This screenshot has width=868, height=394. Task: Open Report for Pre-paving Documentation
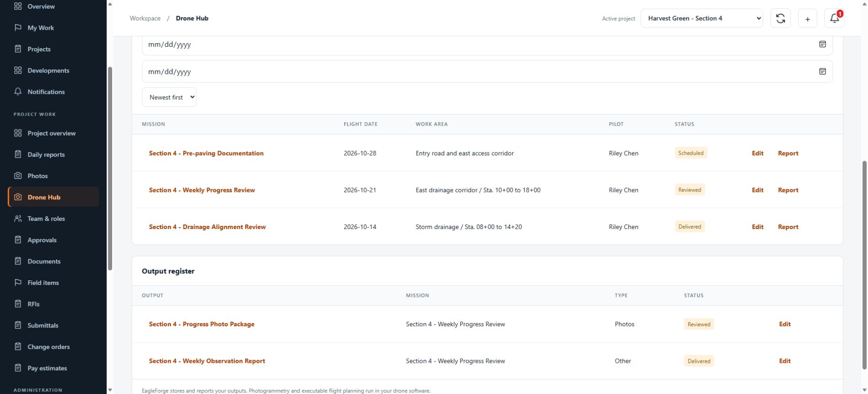(788, 153)
